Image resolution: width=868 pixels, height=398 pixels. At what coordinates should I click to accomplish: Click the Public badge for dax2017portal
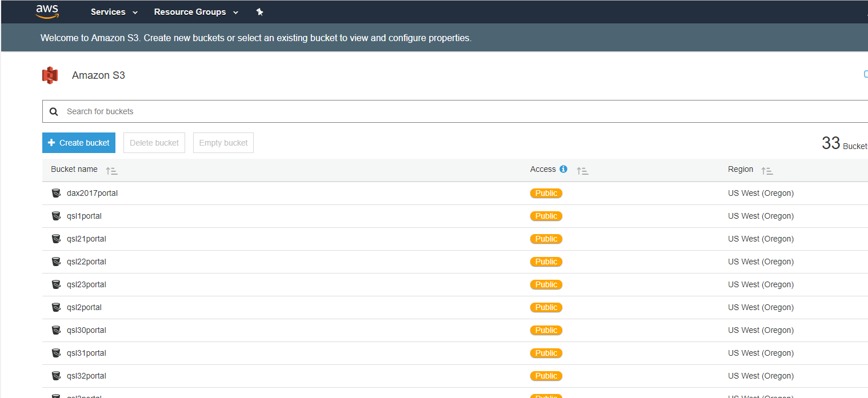(x=546, y=193)
